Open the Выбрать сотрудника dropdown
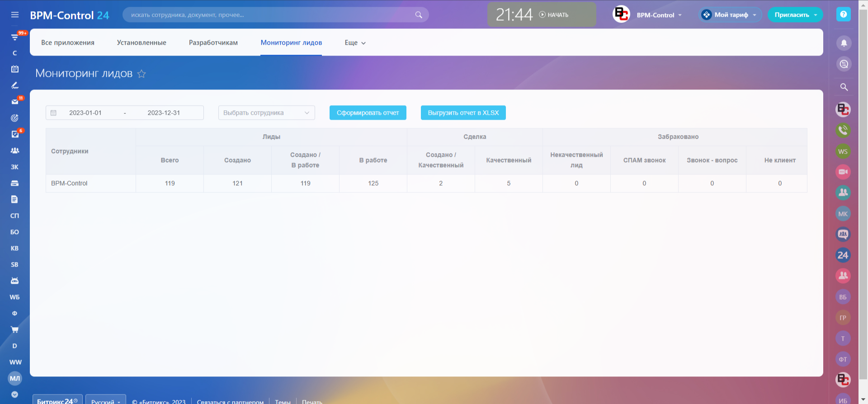The height and width of the screenshot is (404, 868). (x=267, y=113)
